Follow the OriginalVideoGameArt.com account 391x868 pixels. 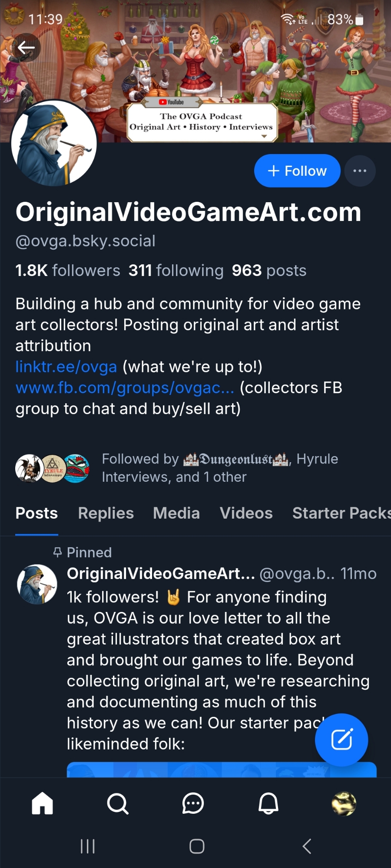[297, 171]
